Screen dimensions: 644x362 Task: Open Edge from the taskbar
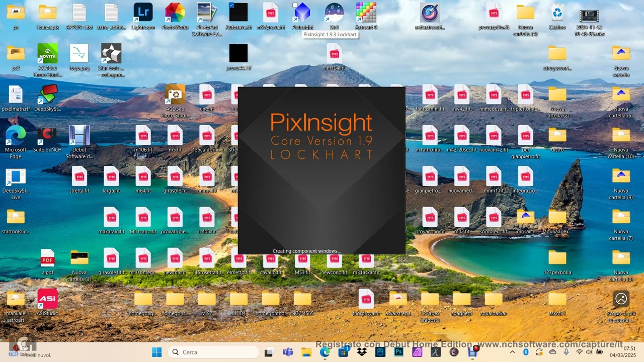325,352
